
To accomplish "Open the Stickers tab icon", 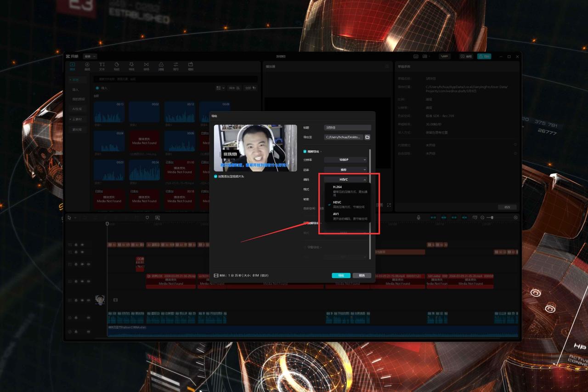I will (117, 66).
